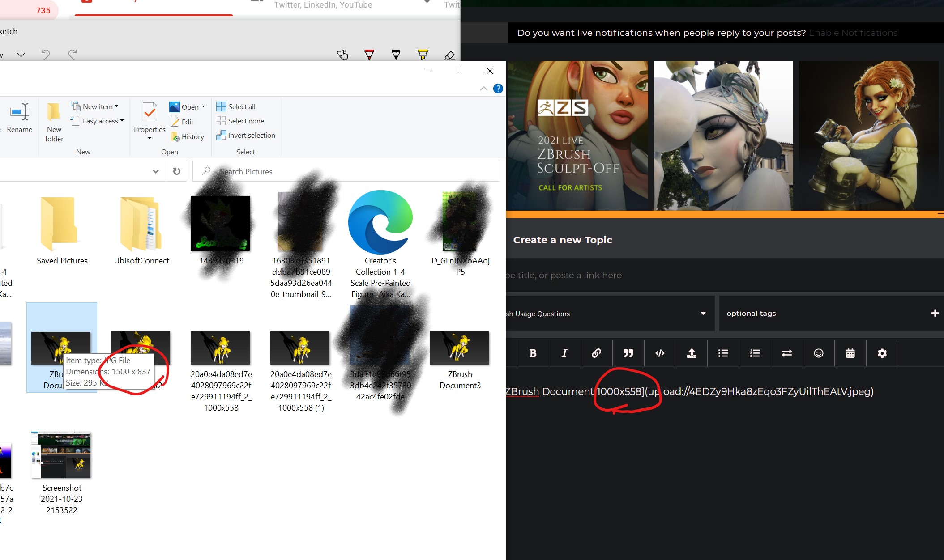This screenshot has height=560, width=944.
Task: Open the address bar history chevron
Action: pyautogui.click(x=155, y=171)
